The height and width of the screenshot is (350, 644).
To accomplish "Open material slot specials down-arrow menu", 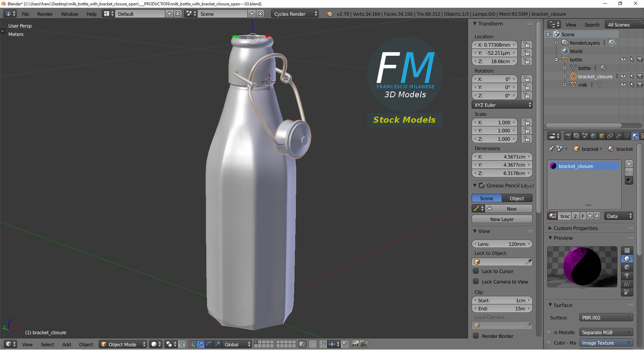I will pos(629,181).
